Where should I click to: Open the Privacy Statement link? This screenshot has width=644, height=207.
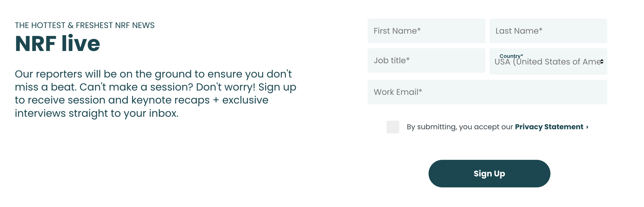[x=549, y=127]
